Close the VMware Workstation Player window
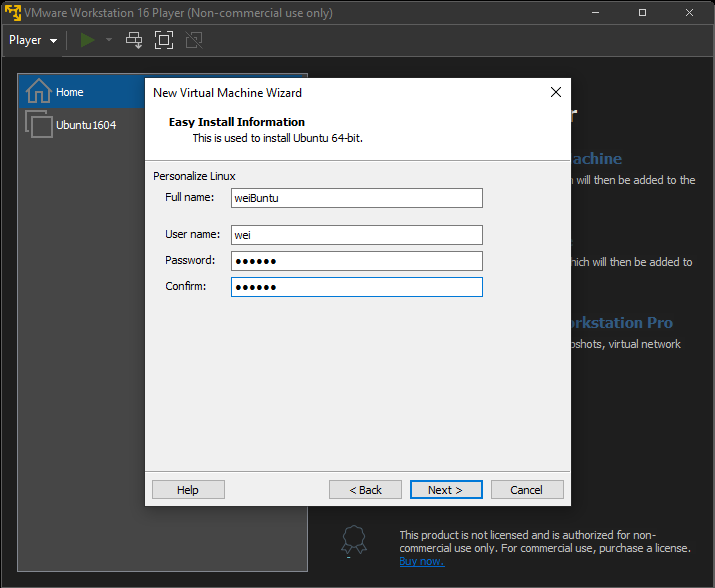Screen dimensions: 715x588 (x=689, y=12)
